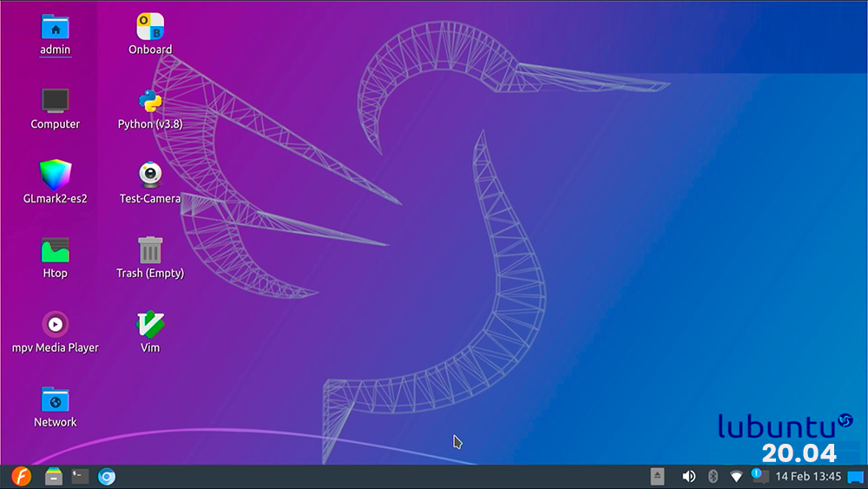Launch GLmark2-es2 from the desktop

[x=56, y=175]
